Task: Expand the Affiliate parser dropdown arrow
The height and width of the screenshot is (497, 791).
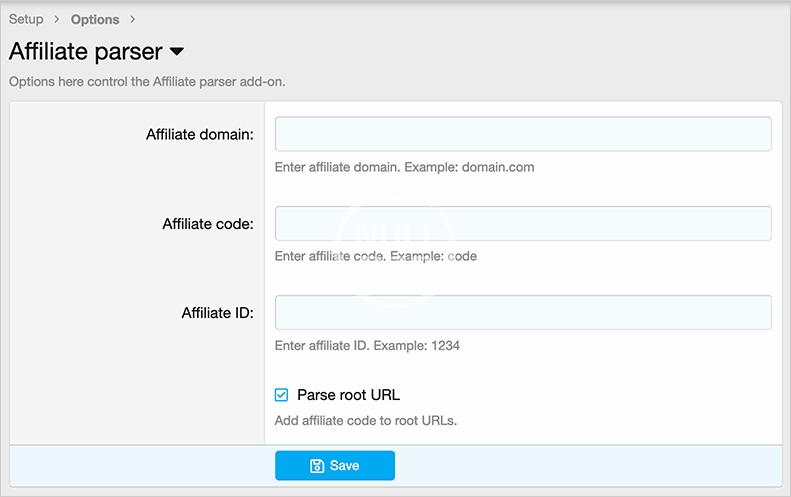Action: coord(177,51)
